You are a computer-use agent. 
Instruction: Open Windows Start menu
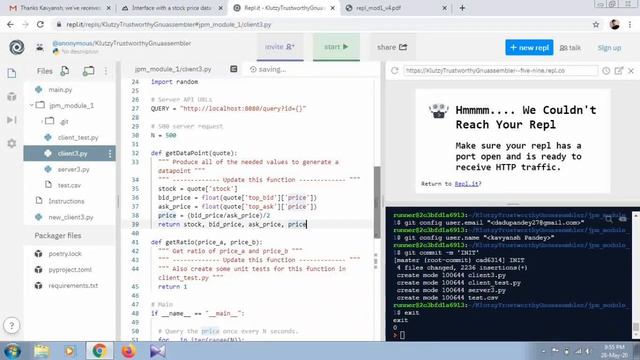coord(12,351)
